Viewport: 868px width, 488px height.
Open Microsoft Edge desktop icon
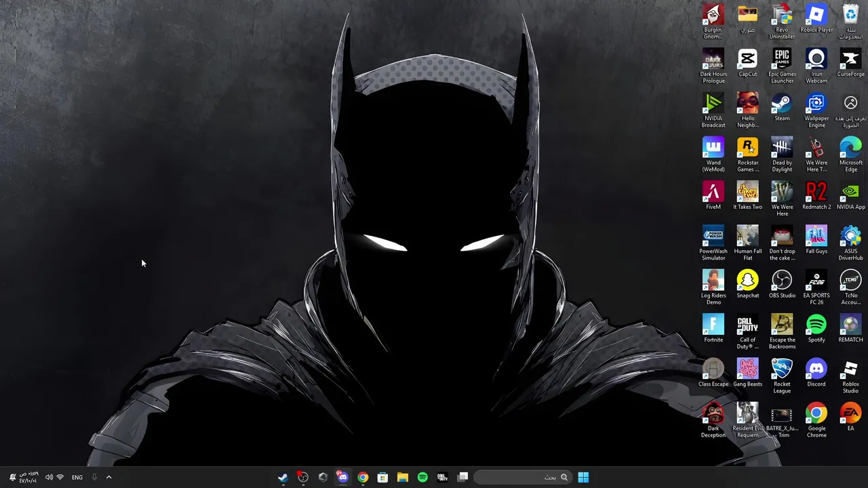tap(850, 155)
